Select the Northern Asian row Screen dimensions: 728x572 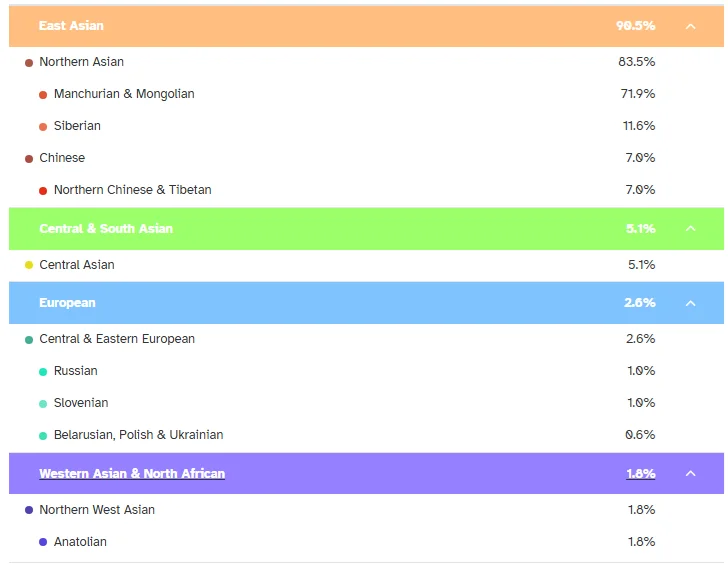(366, 62)
